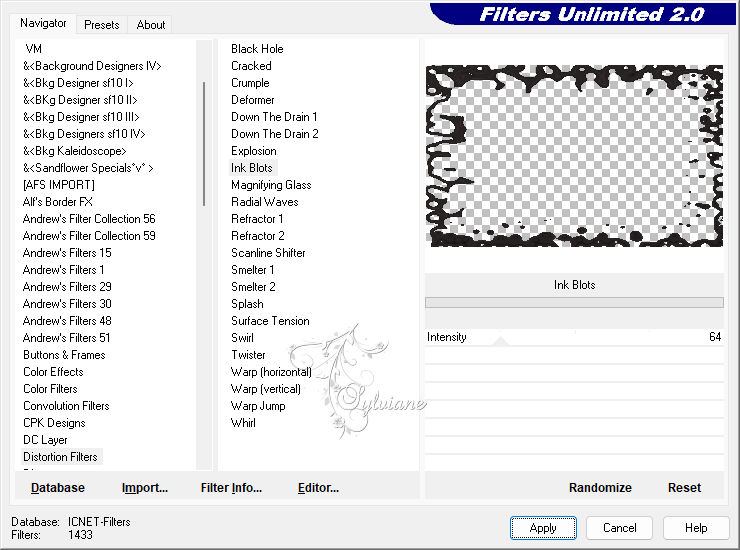Image resolution: width=740 pixels, height=550 pixels.
Task: Randomize the filter settings
Action: point(600,488)
